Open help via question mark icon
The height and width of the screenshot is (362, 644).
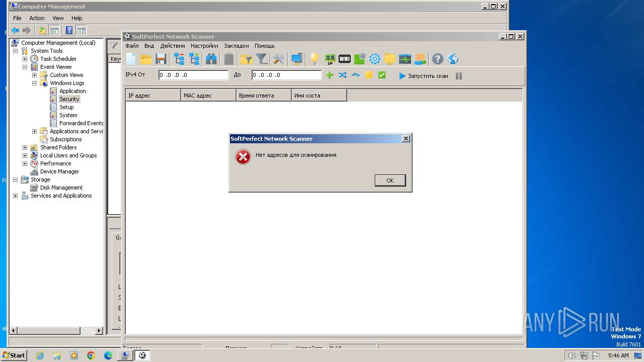(438, 59)
